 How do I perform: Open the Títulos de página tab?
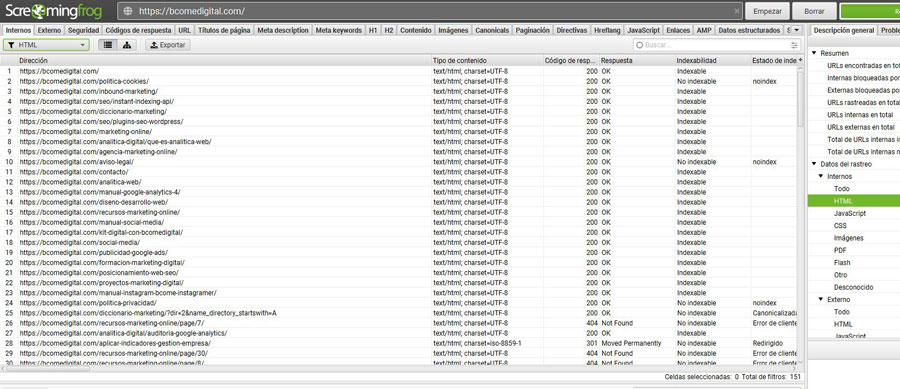[224, 30]
